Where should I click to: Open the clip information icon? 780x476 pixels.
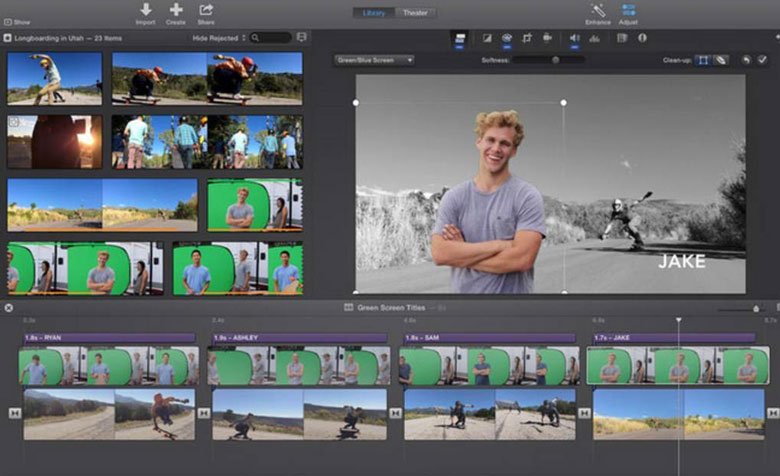[642, 38]
